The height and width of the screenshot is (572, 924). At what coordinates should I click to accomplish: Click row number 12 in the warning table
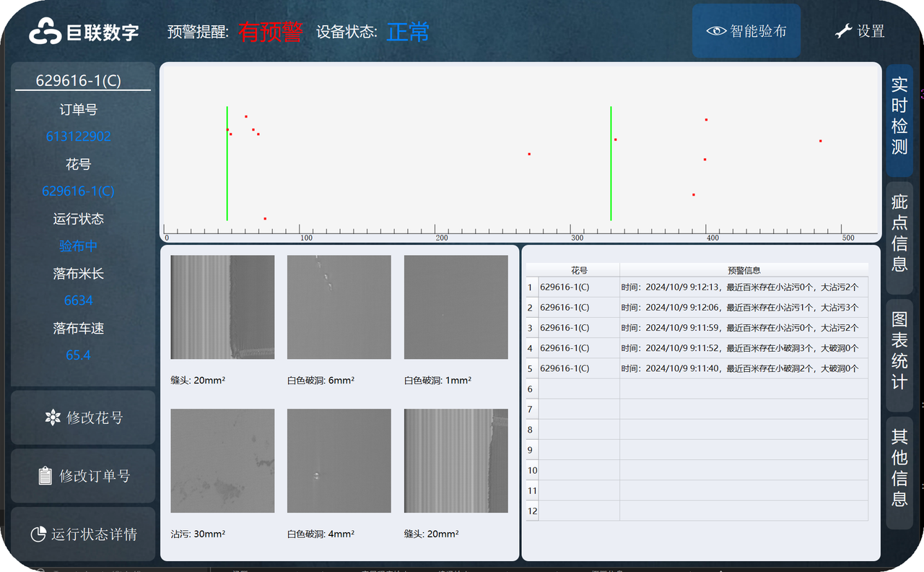[532, 511]
